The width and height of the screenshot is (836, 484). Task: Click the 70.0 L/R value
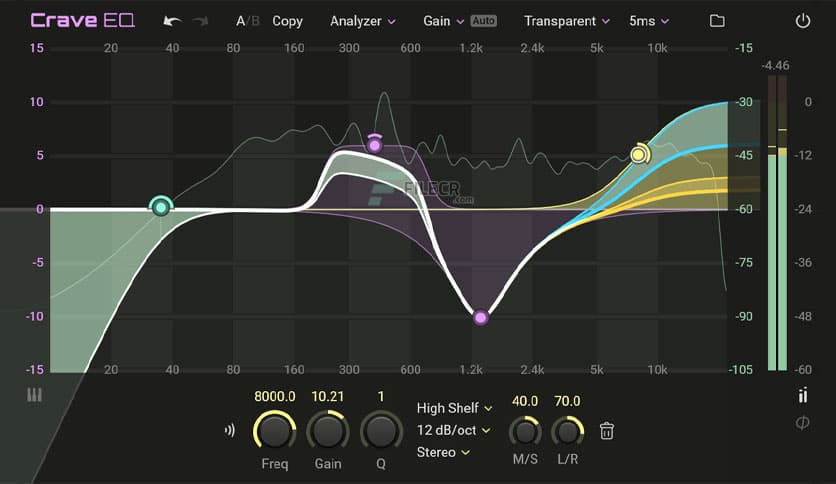pyautogui.click(x=567, y=401)
